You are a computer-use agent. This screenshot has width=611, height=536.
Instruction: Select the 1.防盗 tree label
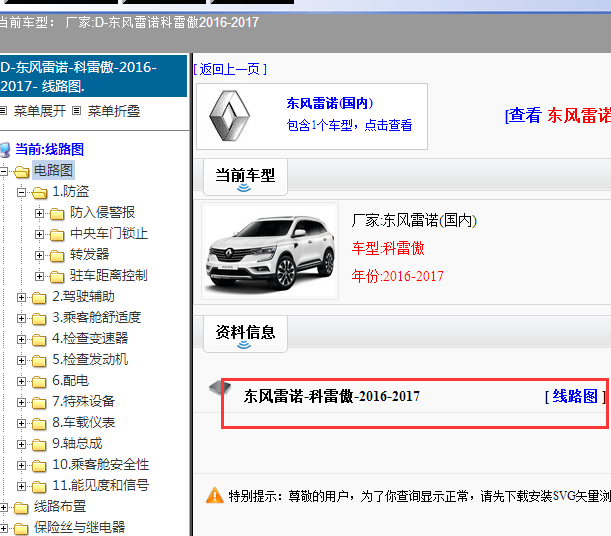(x=71, y=192)
